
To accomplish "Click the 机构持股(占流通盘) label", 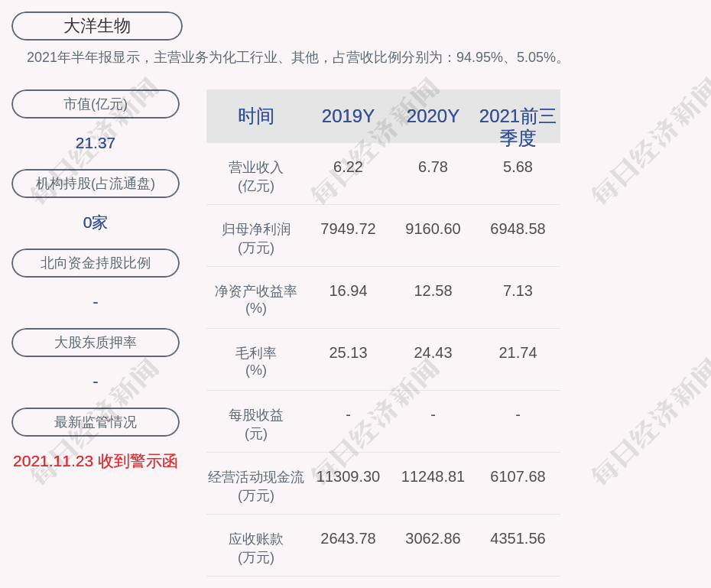I will (96, 184).
